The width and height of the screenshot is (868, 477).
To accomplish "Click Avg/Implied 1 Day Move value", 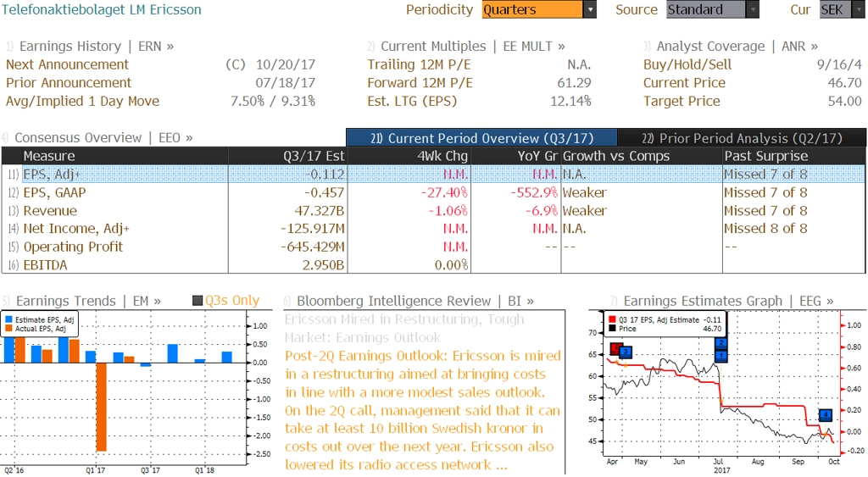I will pos(273,102).
